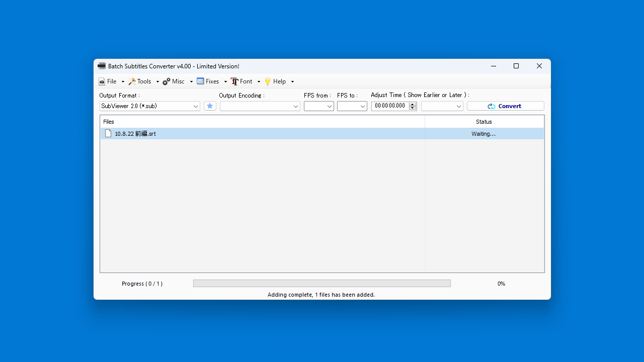
Task: Open the Show Earlier or Later dropdown
Action: click(x=442, y=106)
